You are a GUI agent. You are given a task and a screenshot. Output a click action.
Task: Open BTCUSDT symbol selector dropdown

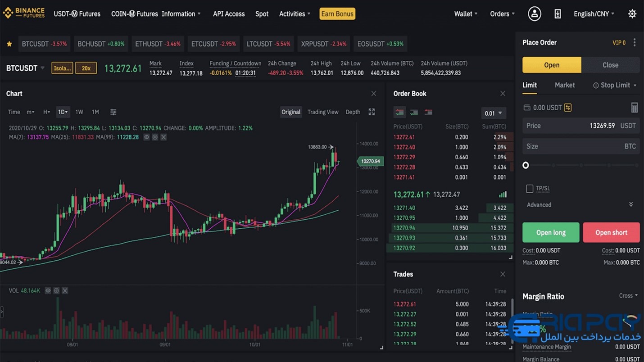[26, 68]
